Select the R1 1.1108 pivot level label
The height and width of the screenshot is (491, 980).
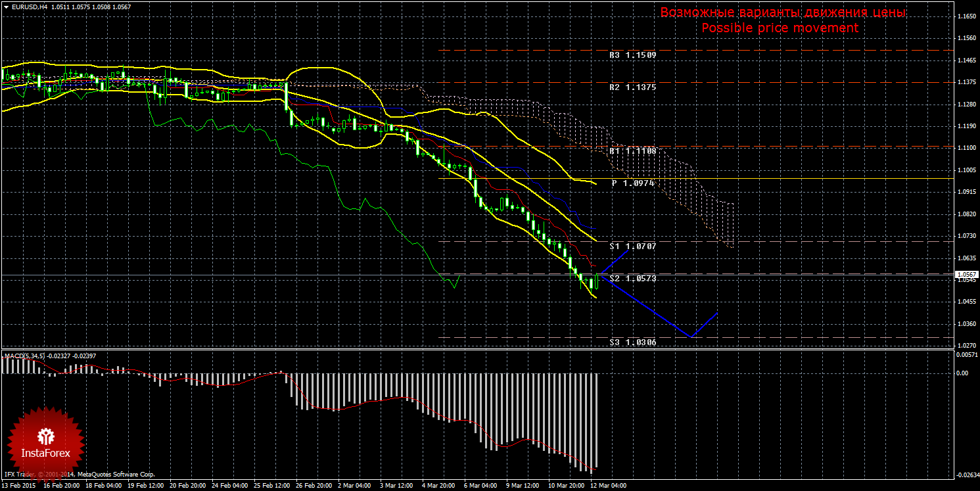coord(633,151)
